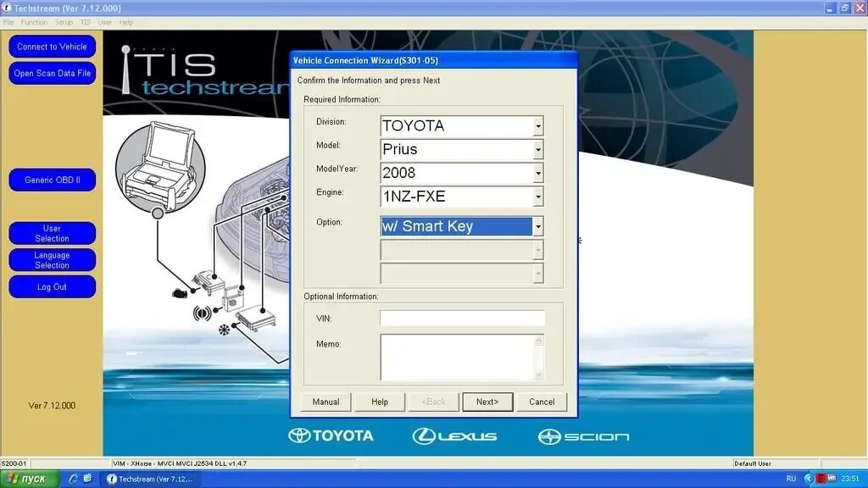Image resolution: width=868 pixels, height=488 pixels.
Task: Select Techstream task in the taskbar
Action: click(x=151, y=479)
